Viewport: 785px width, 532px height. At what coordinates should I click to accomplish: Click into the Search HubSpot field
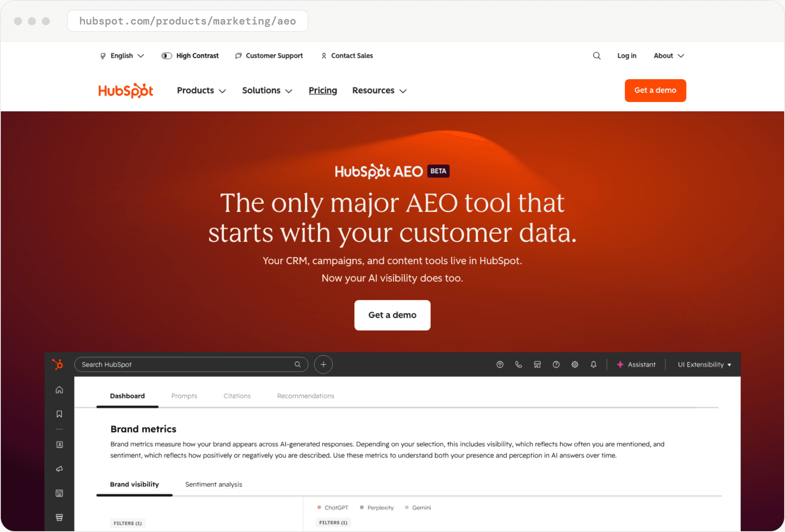click(191, 364)
